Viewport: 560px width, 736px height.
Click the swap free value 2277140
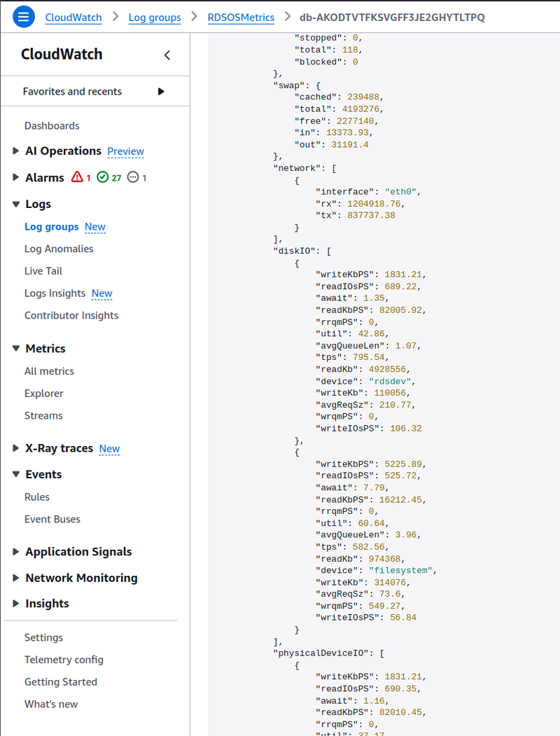point(356,121)
